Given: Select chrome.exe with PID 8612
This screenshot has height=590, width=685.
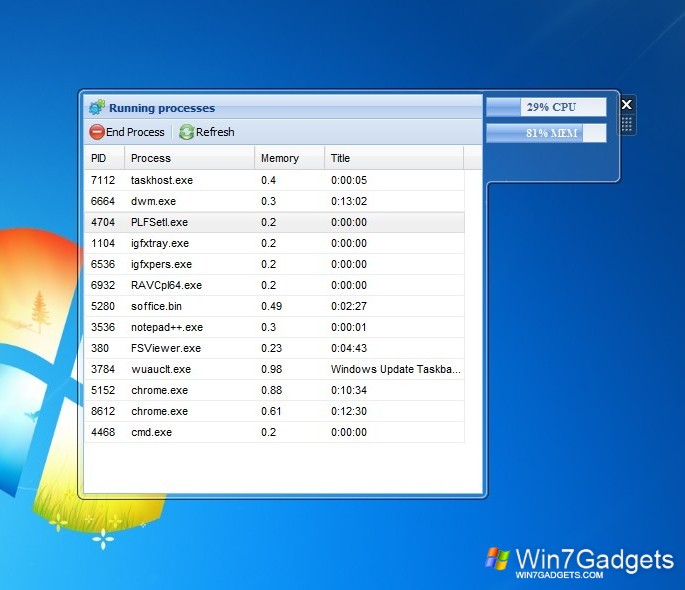Looking at the screenshot, I should [x=274, y=411].
